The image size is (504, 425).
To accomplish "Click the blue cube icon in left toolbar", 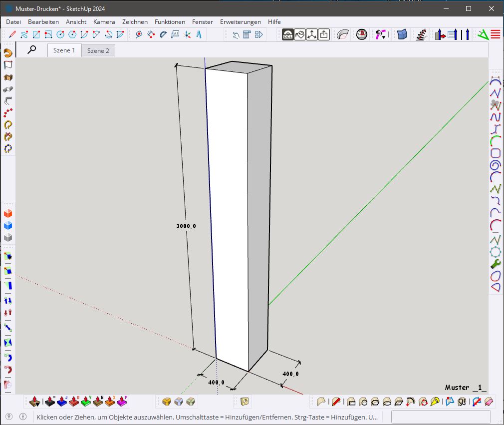I will 8,226.
